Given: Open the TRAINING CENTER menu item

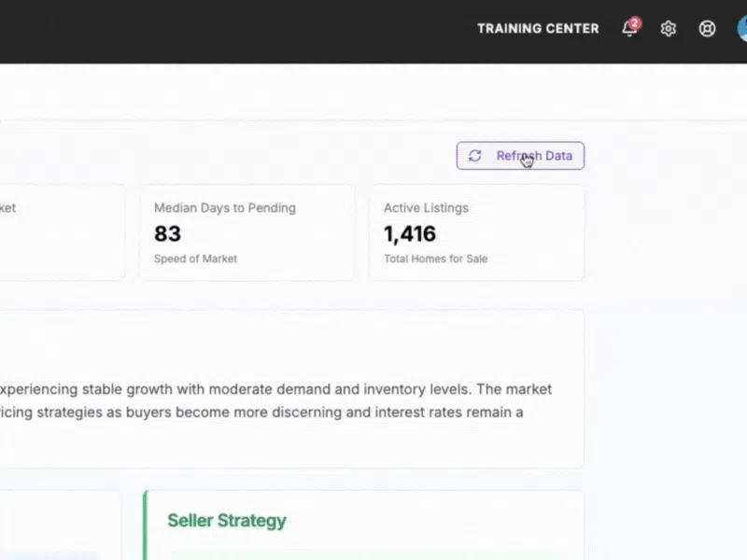Looking at the screenshot, I should pos(538,29).
